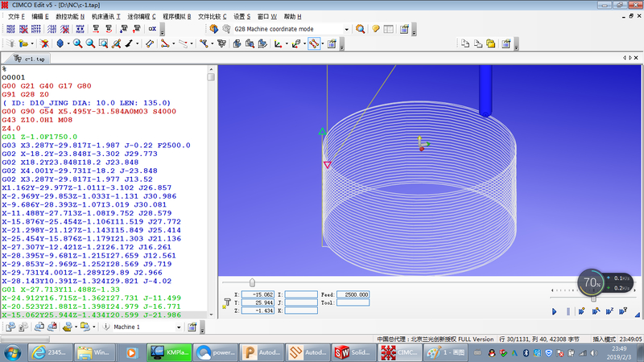Click the zoom out magnifier icon
This screenshot has height=362, width=644.
tap(90, 43)
